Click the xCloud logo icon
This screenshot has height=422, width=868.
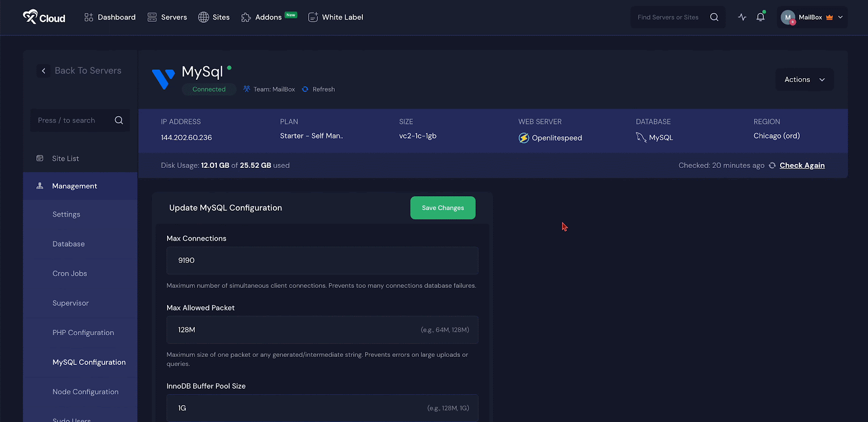point(30,17)
